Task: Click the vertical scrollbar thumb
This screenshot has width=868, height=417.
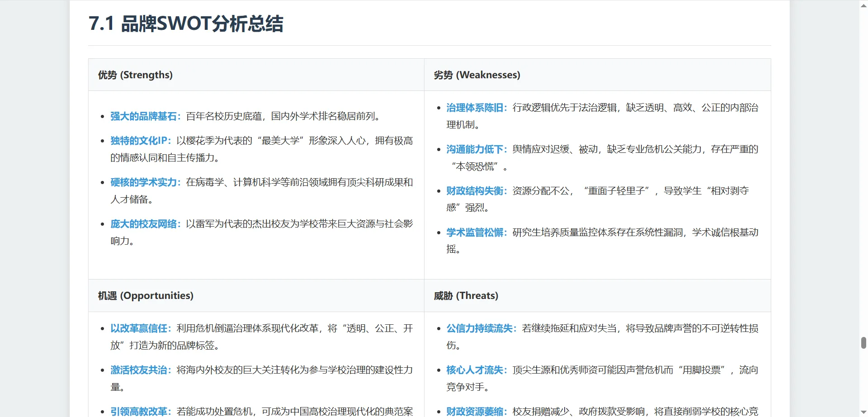Action: [x=863, y=342]
